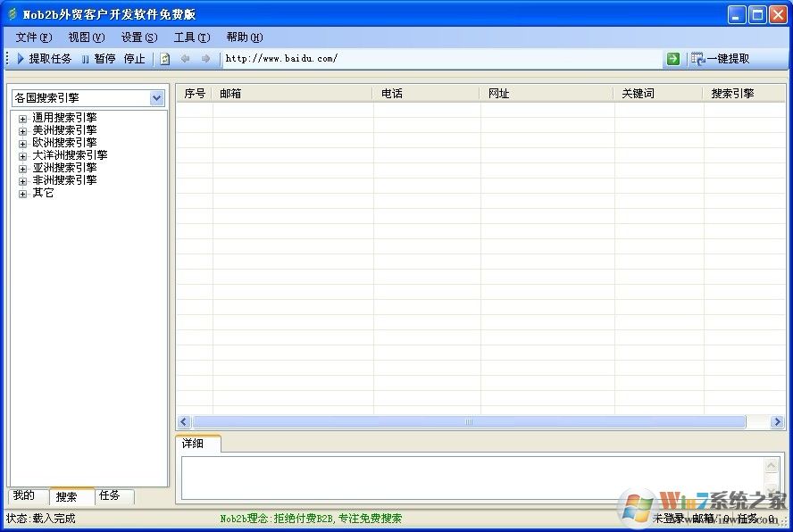Click the refresh page icon
Screen dimensions: 793x532
tap(164, 59)
